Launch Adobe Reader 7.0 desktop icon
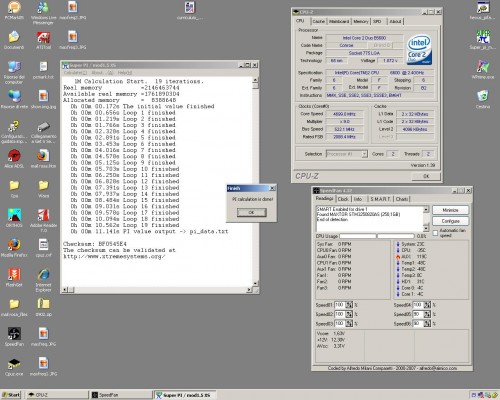This screenshot has height=400, width=500. pos(43,221)
